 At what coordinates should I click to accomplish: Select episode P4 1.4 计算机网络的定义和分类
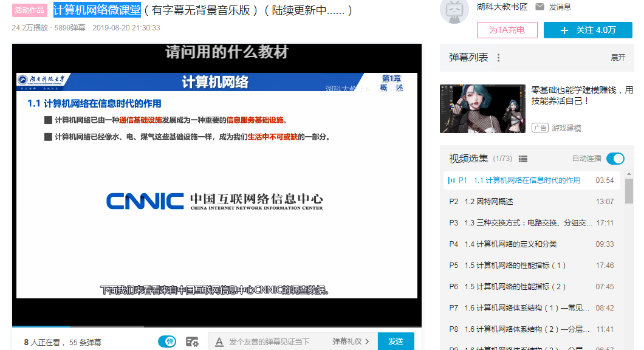click(x=532, y=244)
